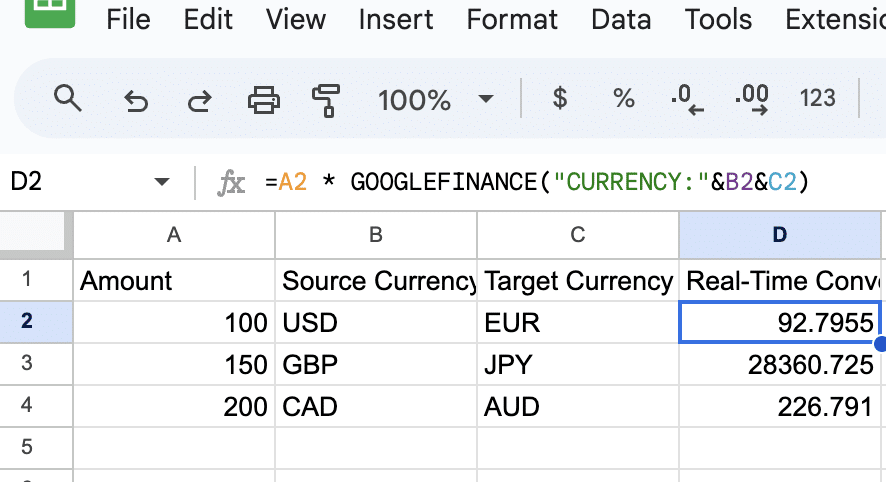Decrease decimal places

tap(687, 99)
